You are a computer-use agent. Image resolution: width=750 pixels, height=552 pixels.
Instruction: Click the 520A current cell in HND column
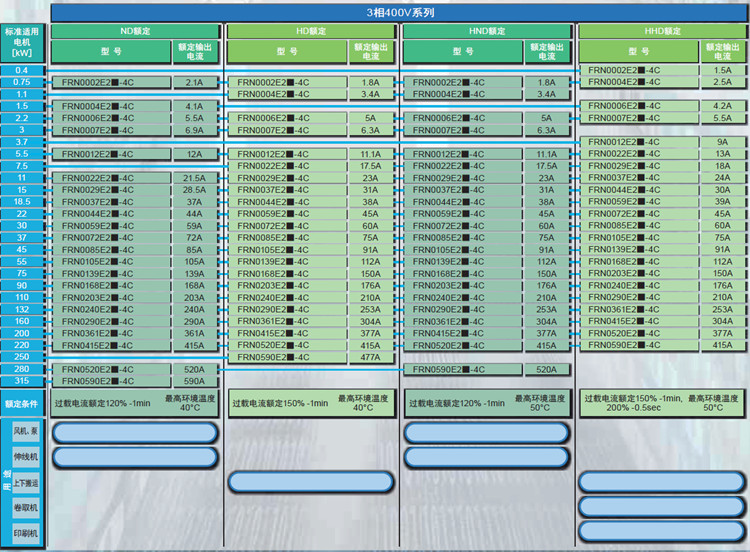click(x=547, y=369)
